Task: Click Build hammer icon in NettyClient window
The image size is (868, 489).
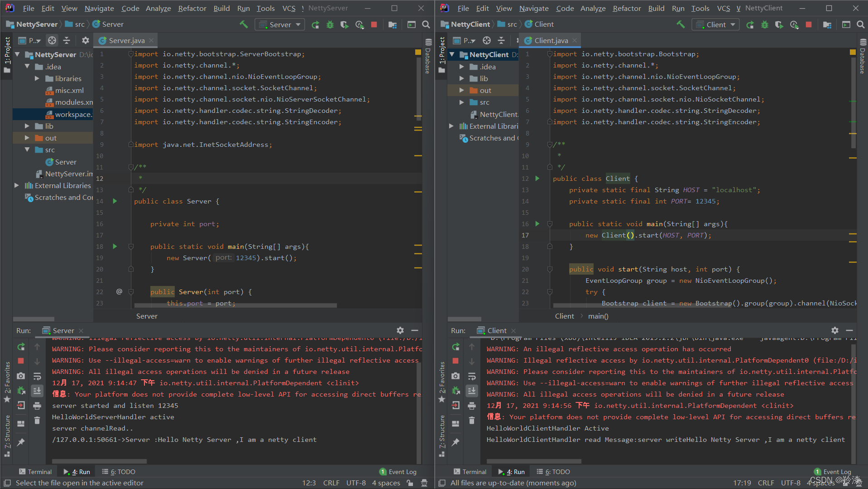Action: pyautogui.click(x=681, y=24)
